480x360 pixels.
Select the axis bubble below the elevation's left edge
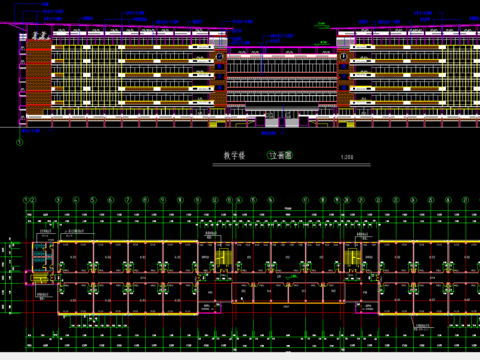point(20,142)
